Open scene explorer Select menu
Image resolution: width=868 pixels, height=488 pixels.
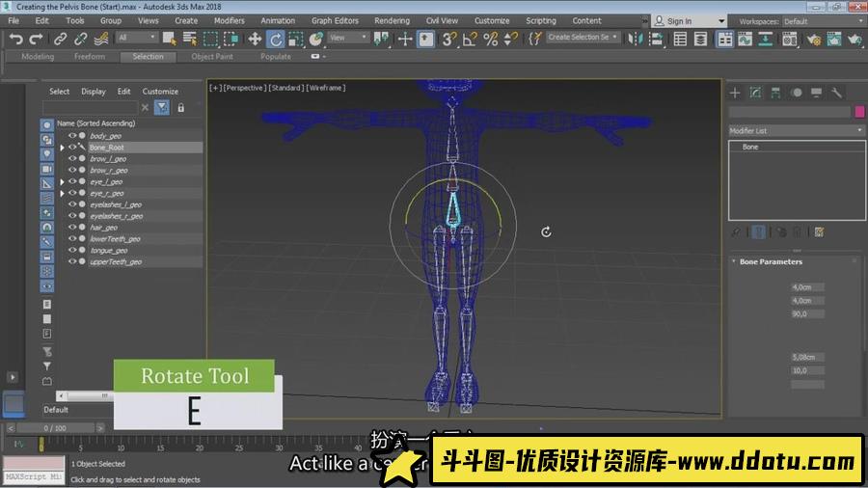pyautogui.click(x=59, y=92)
